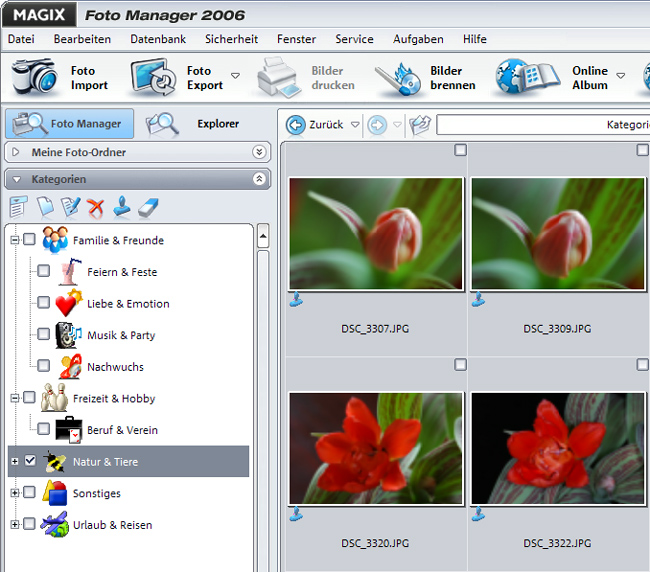Select the DSC_3320.JPG red flower thumbnail
This screenshot has height=572, width=650.
[x=376, y=448]
